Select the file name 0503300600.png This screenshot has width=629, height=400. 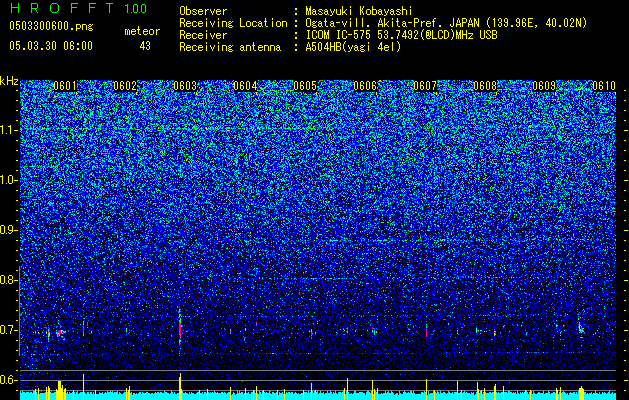tap(51, 26)
